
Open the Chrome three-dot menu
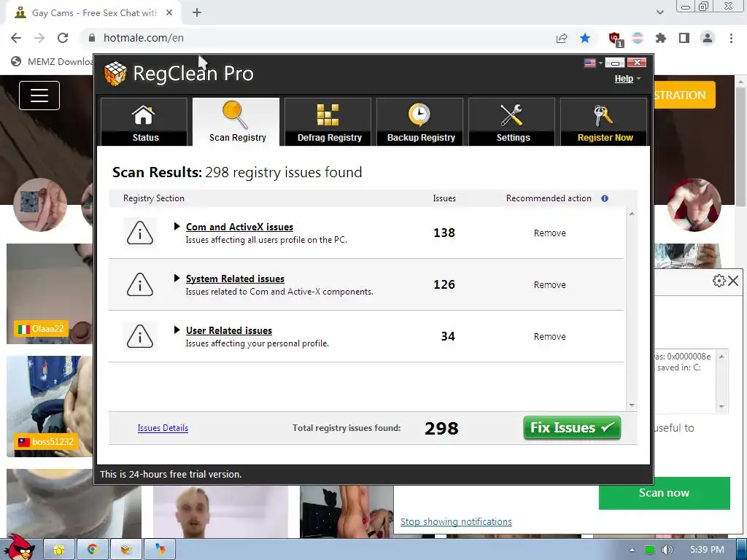tap(731, 38)
